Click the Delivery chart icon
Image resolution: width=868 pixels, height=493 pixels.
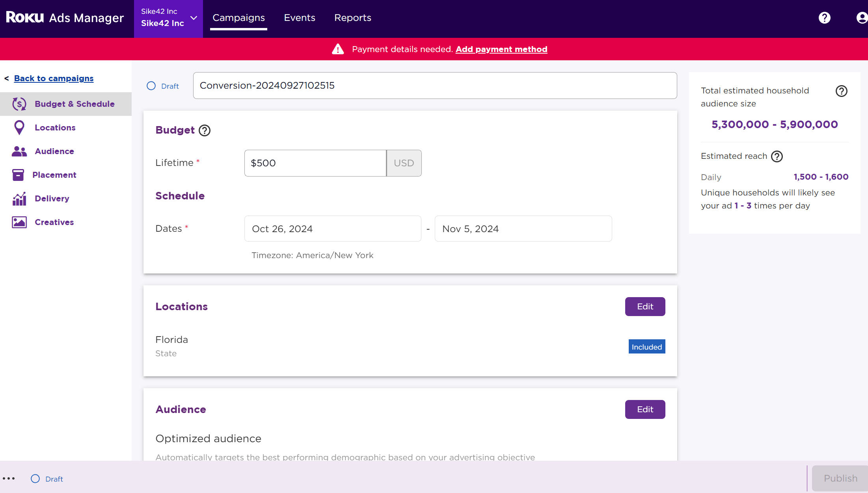(x=19, y=199)
